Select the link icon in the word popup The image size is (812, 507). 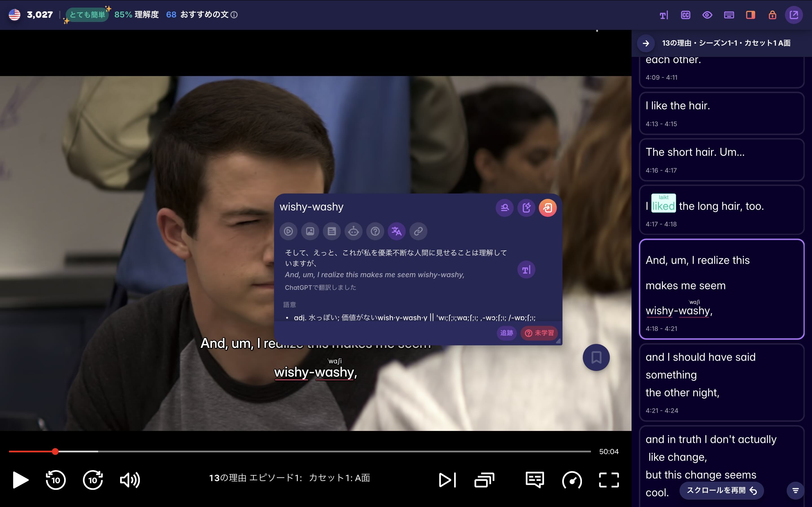point(418,231)
